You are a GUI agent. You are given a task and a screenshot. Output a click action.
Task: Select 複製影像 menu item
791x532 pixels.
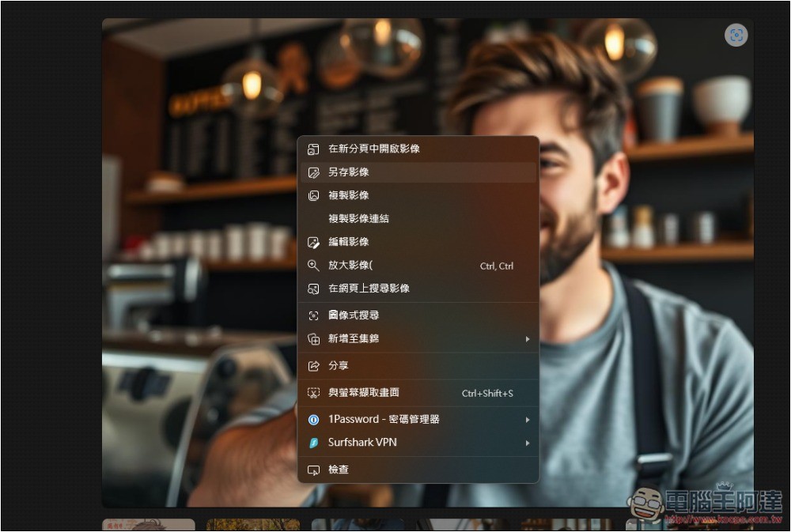point(418,195)
